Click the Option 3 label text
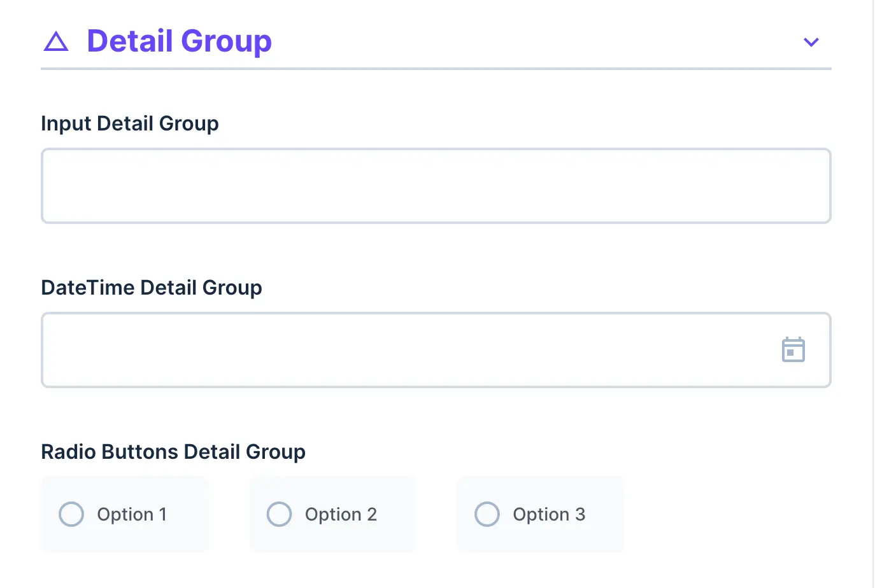 tap(548, 514)
